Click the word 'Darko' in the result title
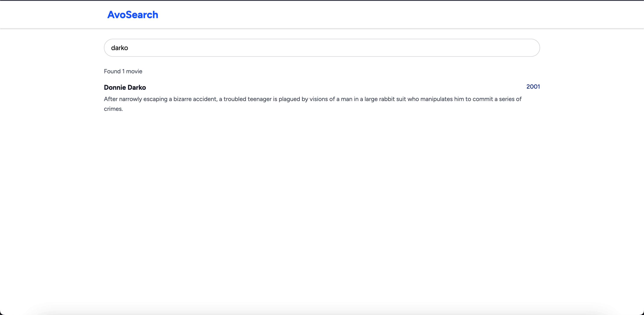 click(x=137, y=87)
